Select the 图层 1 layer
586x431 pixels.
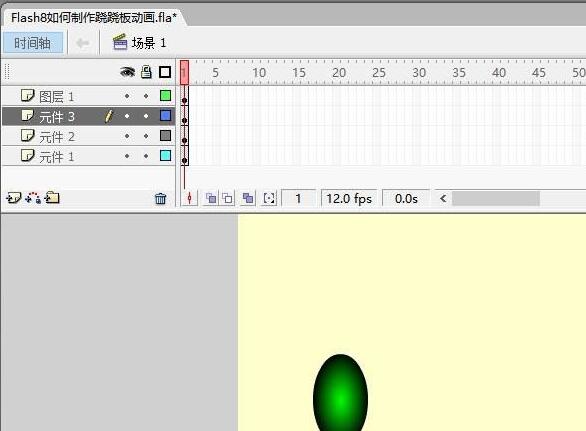[89, 96]
